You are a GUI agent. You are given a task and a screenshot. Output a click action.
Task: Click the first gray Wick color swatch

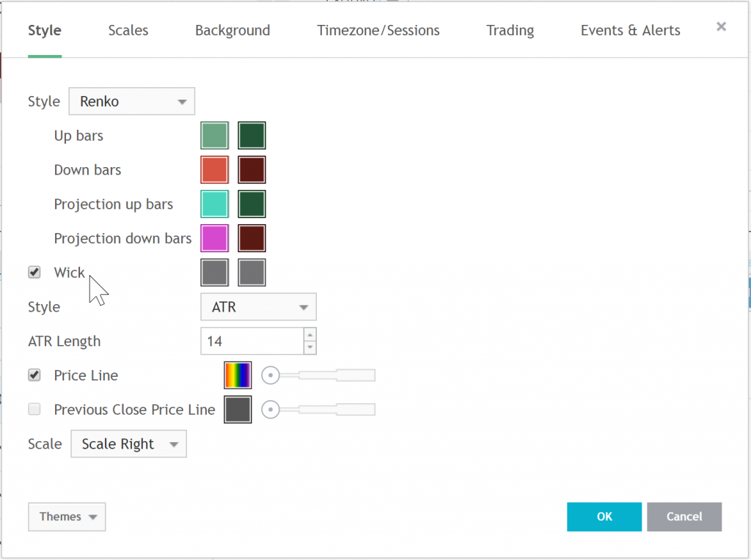click(215, 273)
